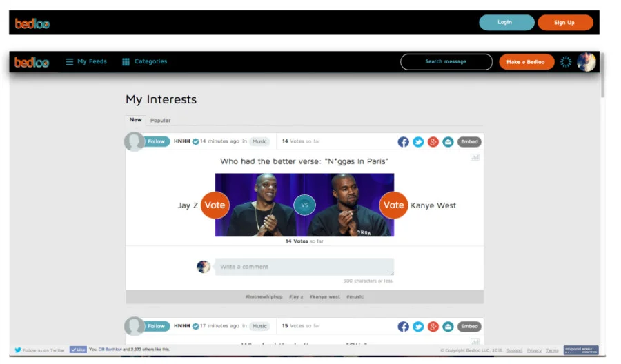Click "15 Votes so far" in the second post header
The width and height of the screenshot is (621, 364).
pyautogui.click(x=301, y=326)
